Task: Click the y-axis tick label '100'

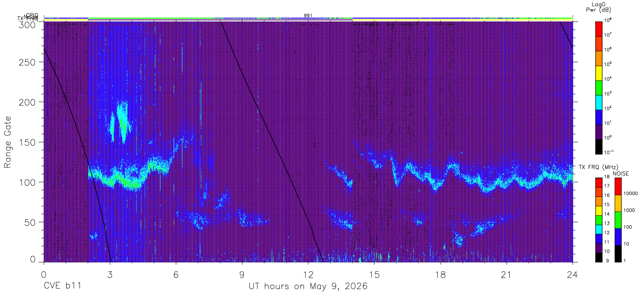Action: tap(27, 182)
